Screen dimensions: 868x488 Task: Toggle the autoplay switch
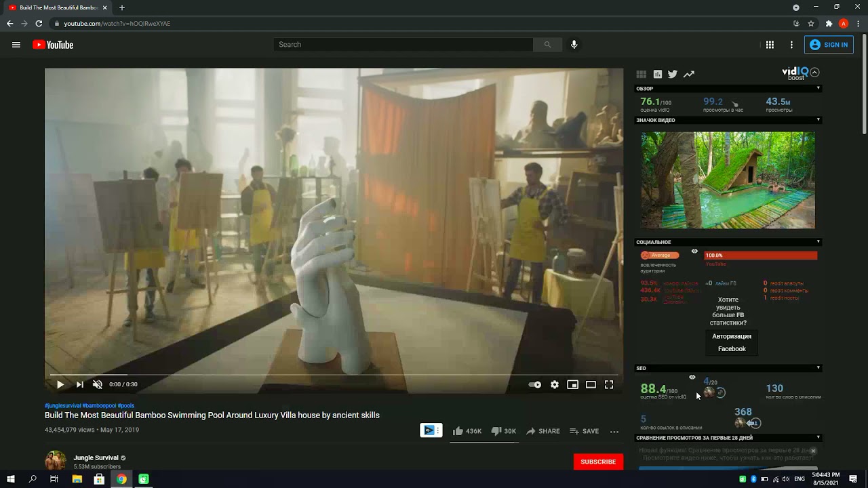coord(535,384)
